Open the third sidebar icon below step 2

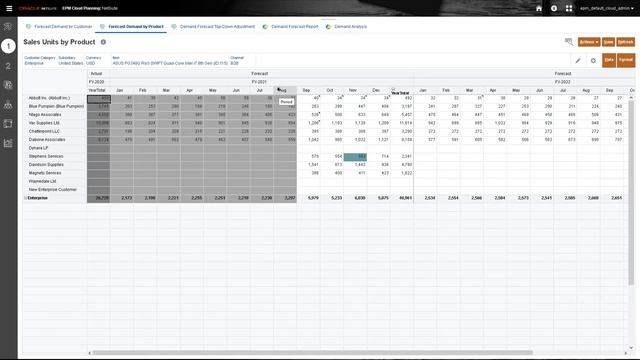tap(8, 85)
